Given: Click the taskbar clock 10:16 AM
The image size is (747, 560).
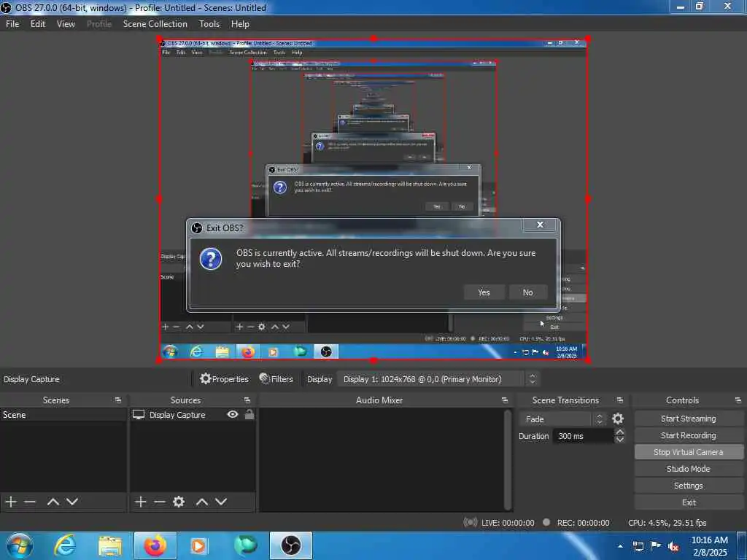Looking at the screenshot, I should click(x=709, y=545).
